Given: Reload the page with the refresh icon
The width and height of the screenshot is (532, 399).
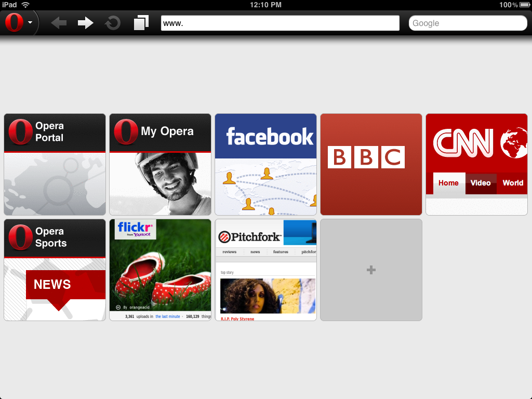Looking at the screenshot, I should (112, 22).
